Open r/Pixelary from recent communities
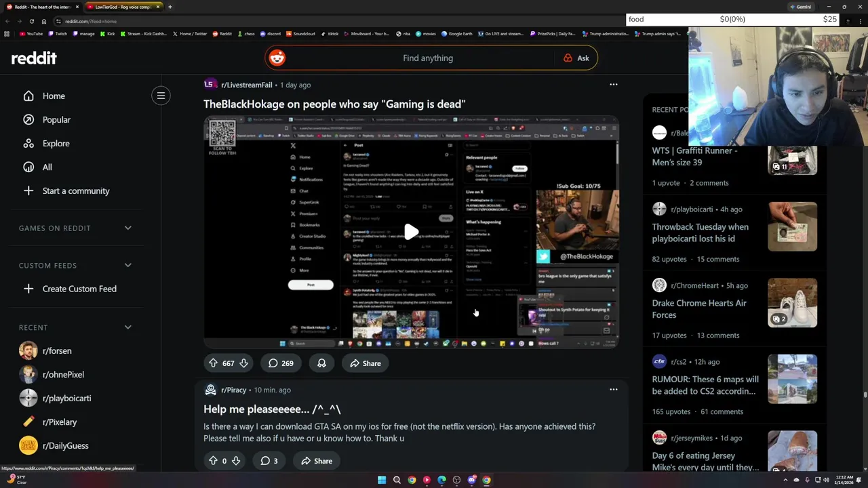The height and width of the screenshot is (488, 868). pos(60,422)
